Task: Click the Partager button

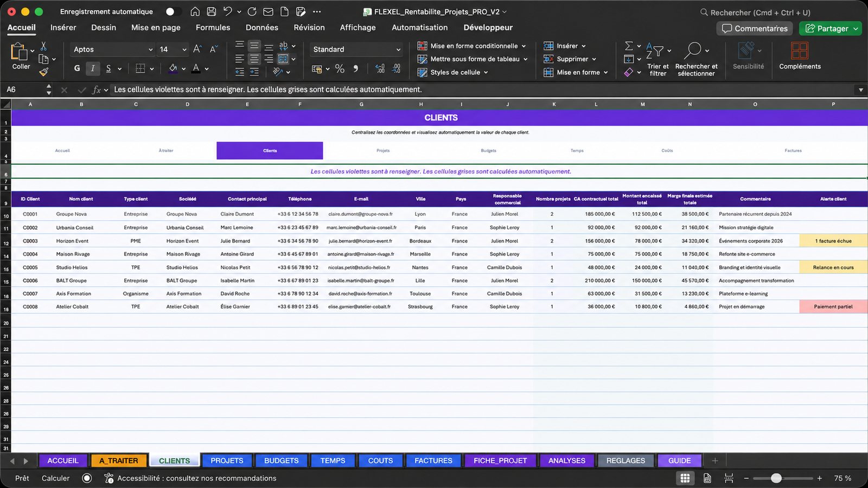Action: (x=830, y=28)
